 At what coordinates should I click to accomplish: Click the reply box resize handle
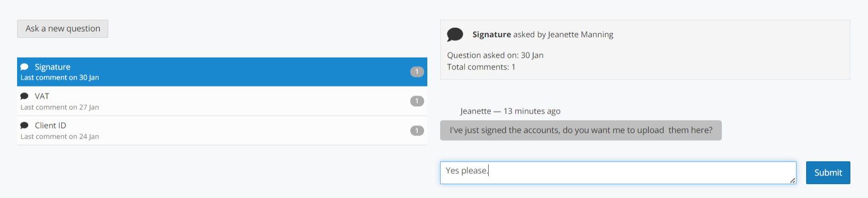tap(793, 180)
